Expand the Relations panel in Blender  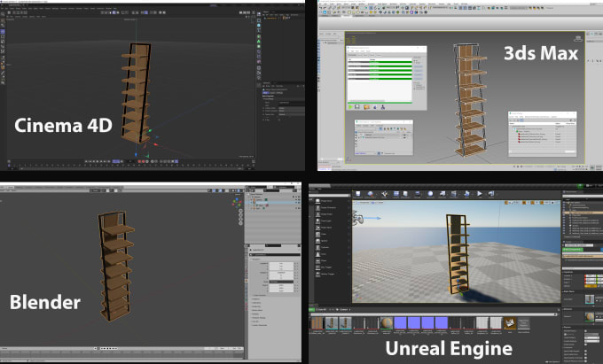(257, 299)
